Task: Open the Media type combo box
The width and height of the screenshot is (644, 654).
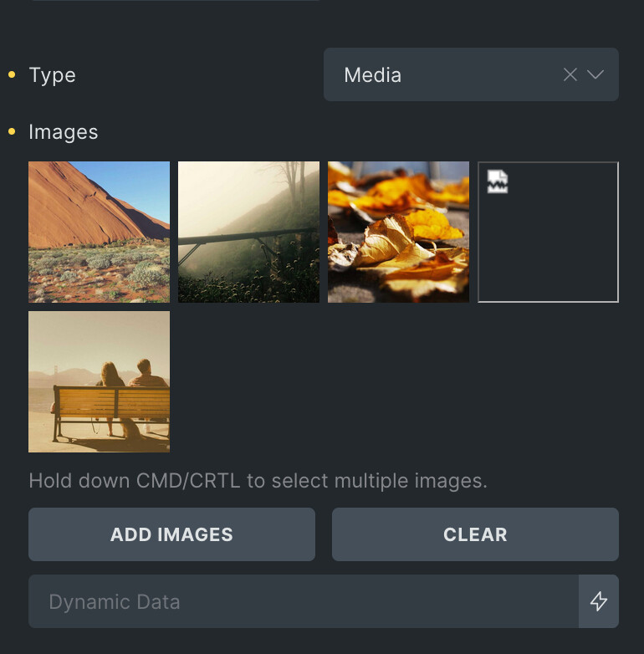Action: pyautogui.click(x=443, y=75)
